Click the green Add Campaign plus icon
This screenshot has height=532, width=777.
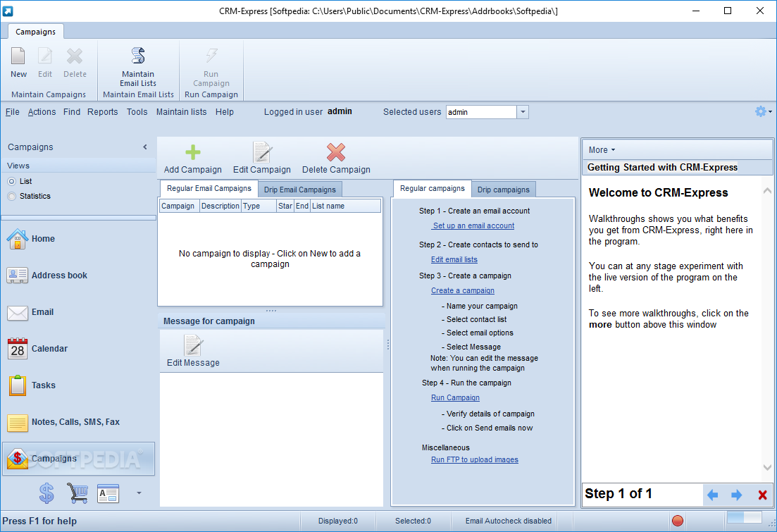(193, 152)
